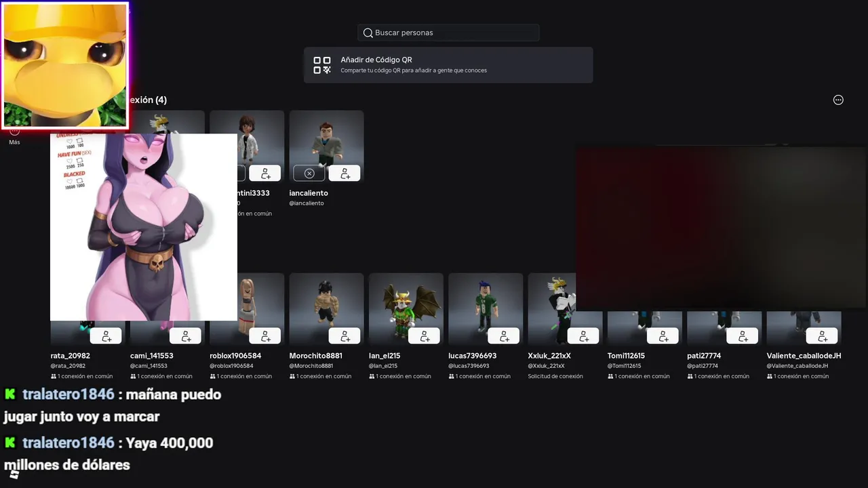The width and height of the screenshot is (868, 488).
Task: Open the rata_20982 profile name
Action: [x=71, y=356]
